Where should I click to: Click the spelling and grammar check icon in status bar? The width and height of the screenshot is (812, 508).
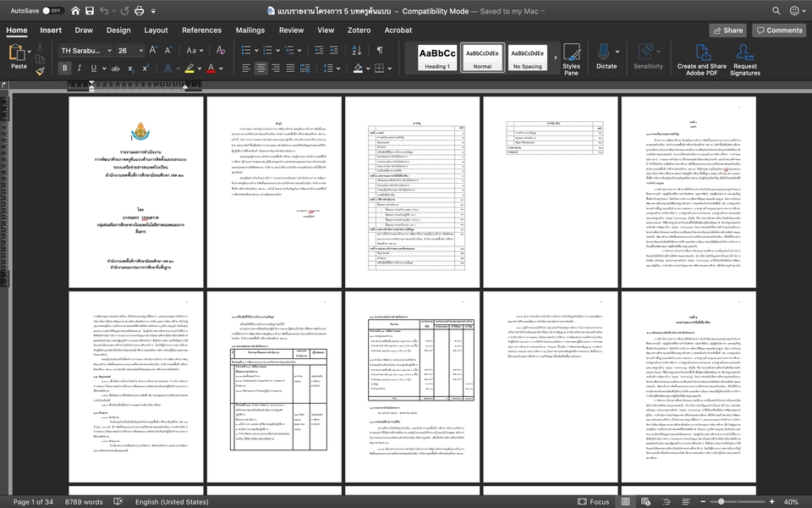click(118, 501)
